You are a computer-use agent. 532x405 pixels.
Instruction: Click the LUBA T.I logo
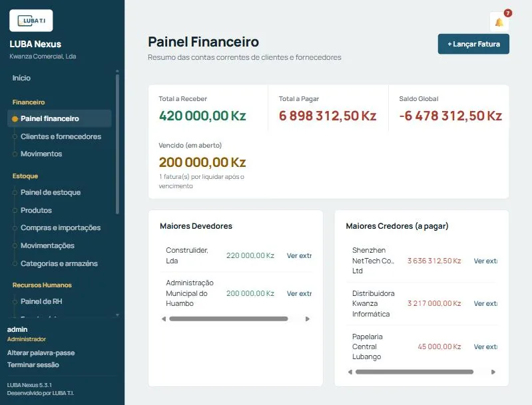(x=31, y=21)
